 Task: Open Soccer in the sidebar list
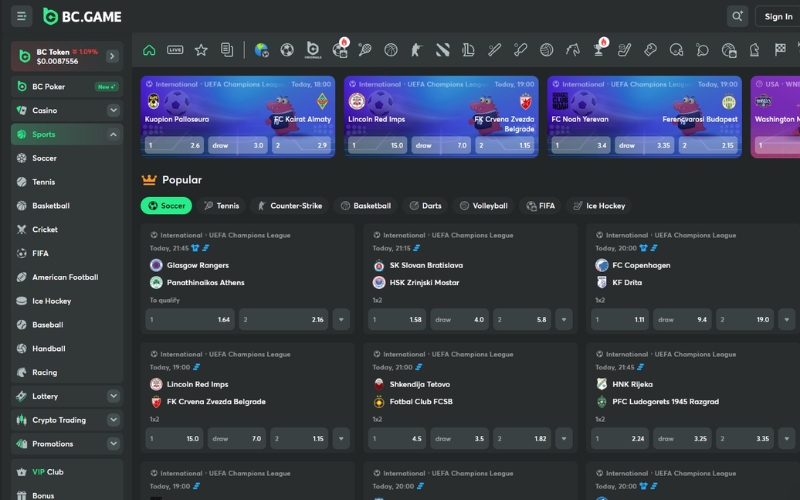click(x=67, y=158)
